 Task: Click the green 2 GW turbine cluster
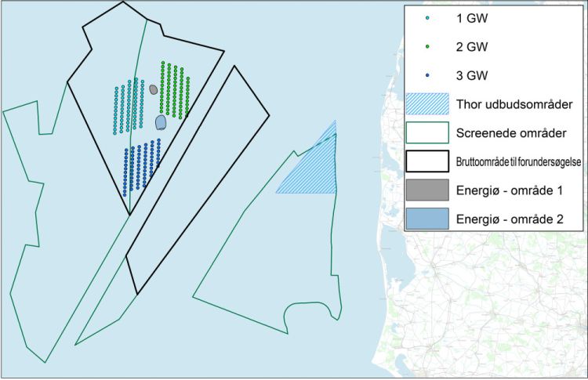click(175, 90)
